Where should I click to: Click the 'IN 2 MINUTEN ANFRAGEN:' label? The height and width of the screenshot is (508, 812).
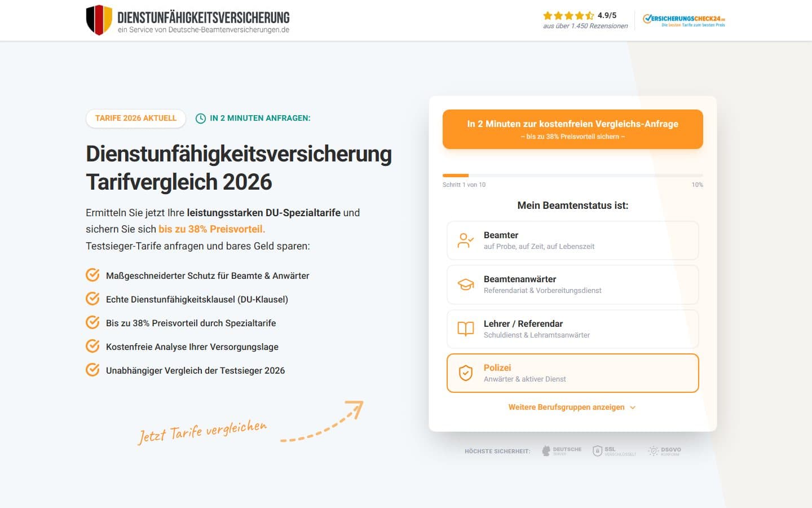(x=260, y=119)
